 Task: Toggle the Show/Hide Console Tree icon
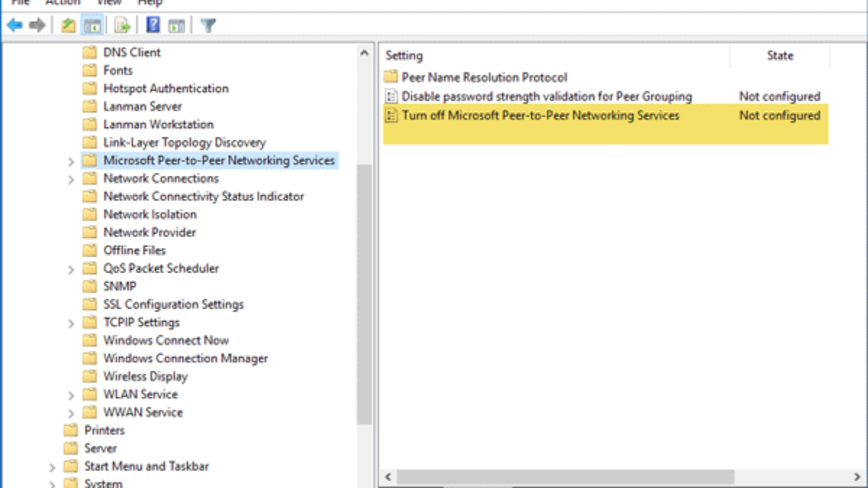tap(92, 26)
